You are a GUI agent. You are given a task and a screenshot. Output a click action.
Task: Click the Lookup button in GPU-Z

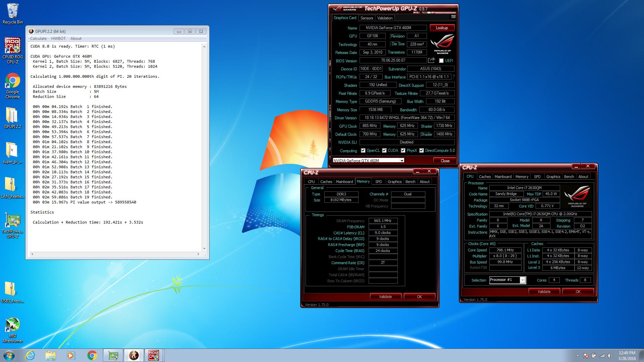442,28
